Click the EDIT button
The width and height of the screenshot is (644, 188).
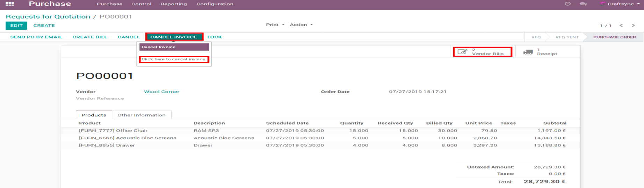click(16, 25)
